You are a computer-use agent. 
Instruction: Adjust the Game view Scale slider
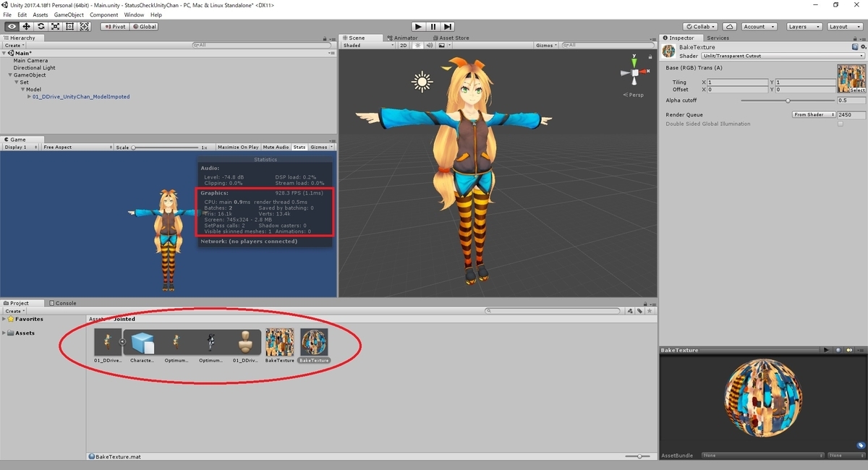tap(166, 147)
